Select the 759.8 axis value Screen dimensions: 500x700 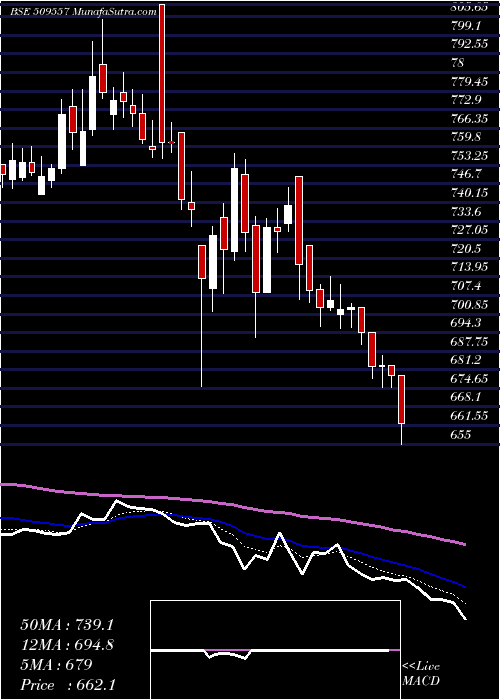pos(467,137)
